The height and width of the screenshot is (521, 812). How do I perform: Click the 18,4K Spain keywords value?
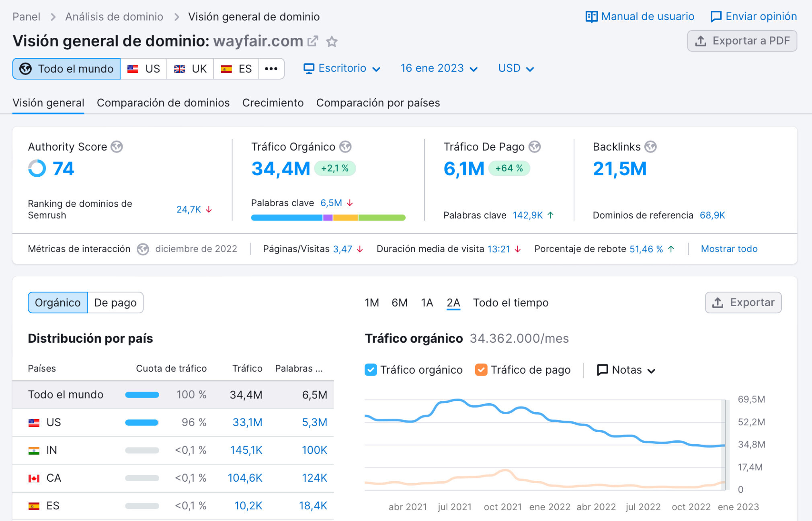pyautogui.click(x=313, y=506)
